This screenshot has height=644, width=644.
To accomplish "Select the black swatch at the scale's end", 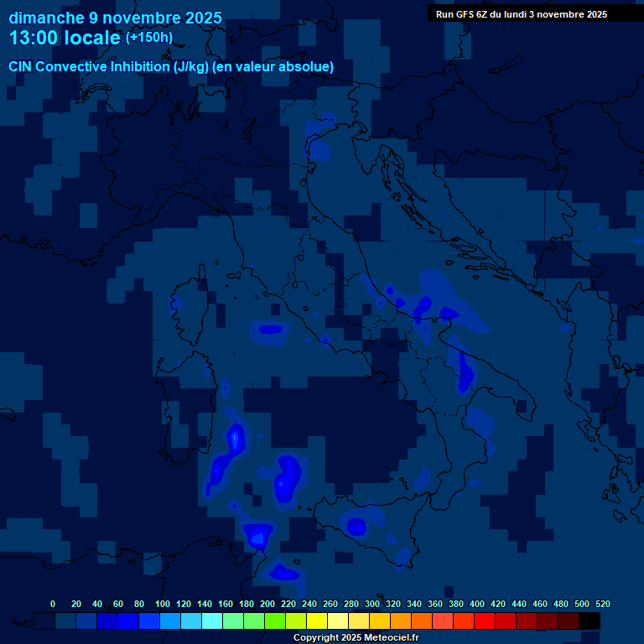I will pyautogui.click(x=589, y=621).
